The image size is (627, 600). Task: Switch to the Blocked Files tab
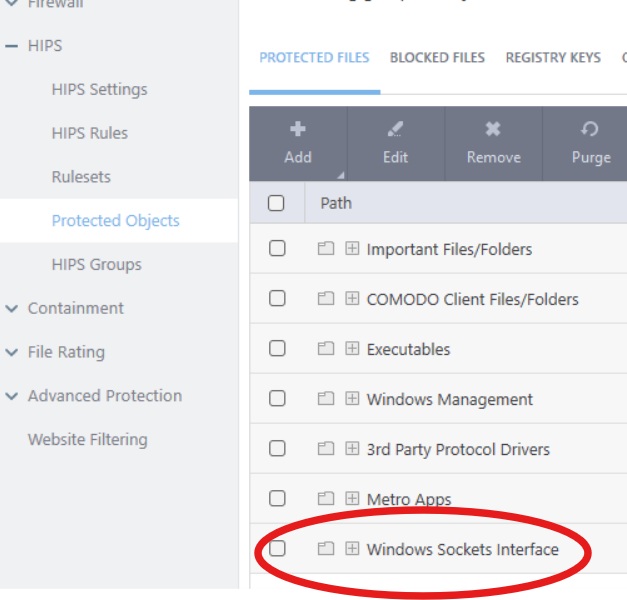point(437,58)
